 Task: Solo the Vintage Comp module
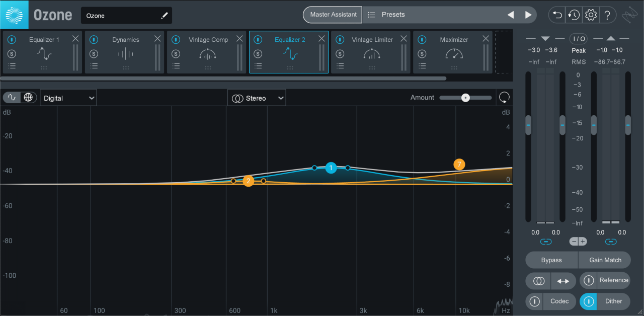(x=176, y=54)
